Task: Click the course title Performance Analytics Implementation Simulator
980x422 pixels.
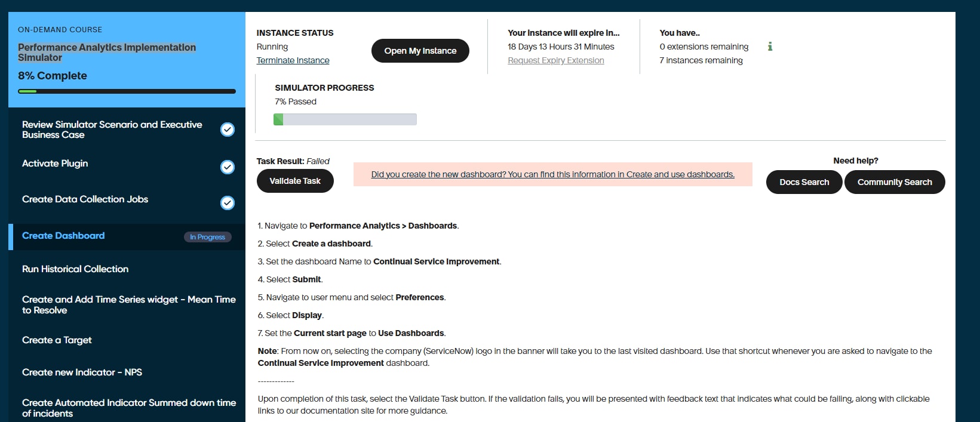Action: [x=106, y=53]
